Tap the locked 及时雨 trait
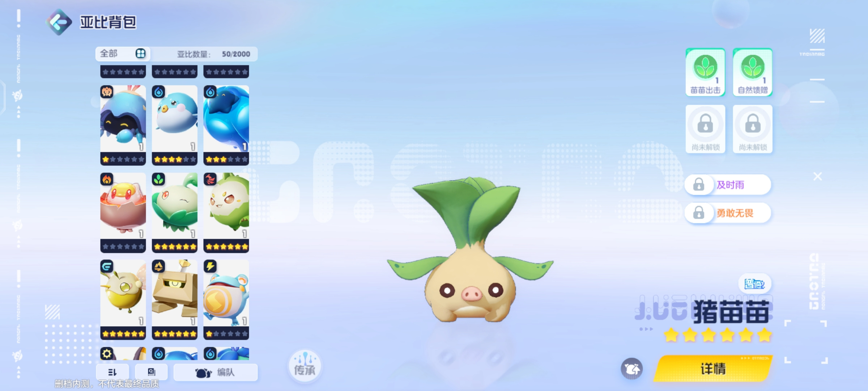The height and width of the screenshot is (391, 868). pos(728,185)
